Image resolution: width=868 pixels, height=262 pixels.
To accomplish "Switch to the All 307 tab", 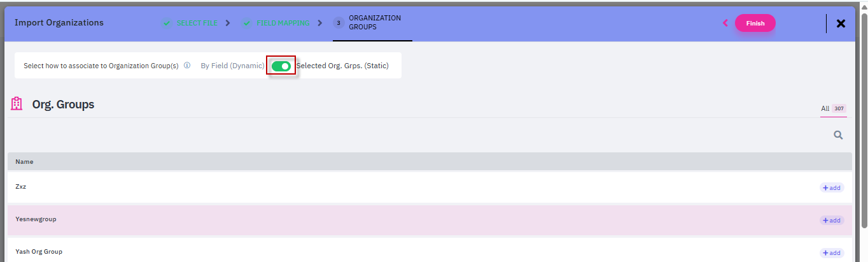I will pos(833,108).
